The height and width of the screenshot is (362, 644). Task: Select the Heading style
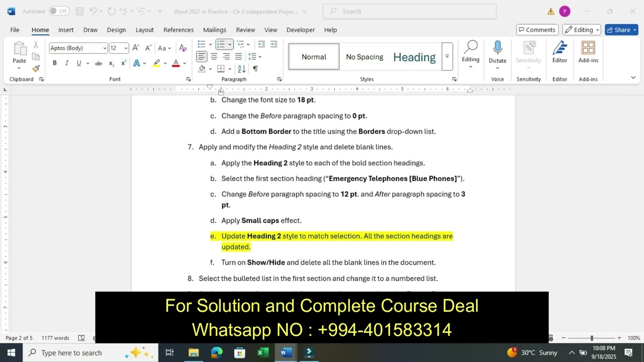coord(415,57)
